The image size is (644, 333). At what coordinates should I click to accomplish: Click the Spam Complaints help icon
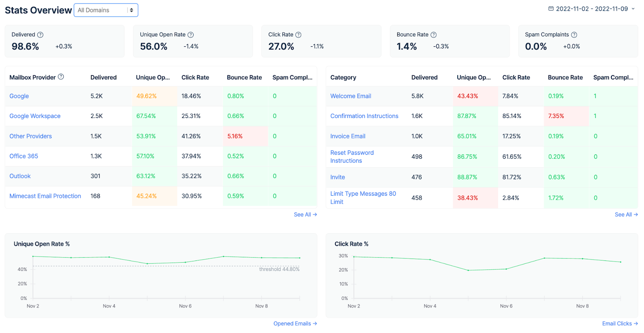(574, 35)
